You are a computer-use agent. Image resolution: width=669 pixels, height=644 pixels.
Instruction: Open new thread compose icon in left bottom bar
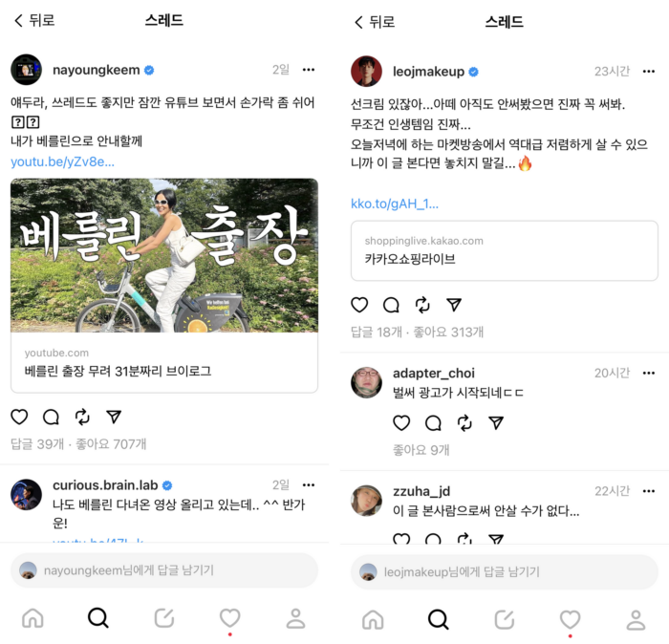coord(163,617)
